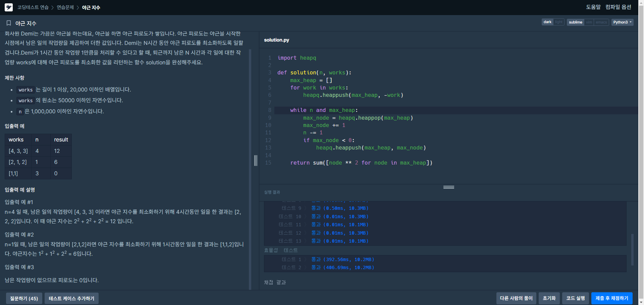This screenshot has width=644, height=305.
Task: Open the 도움말 menu
Action: (593, 7)
